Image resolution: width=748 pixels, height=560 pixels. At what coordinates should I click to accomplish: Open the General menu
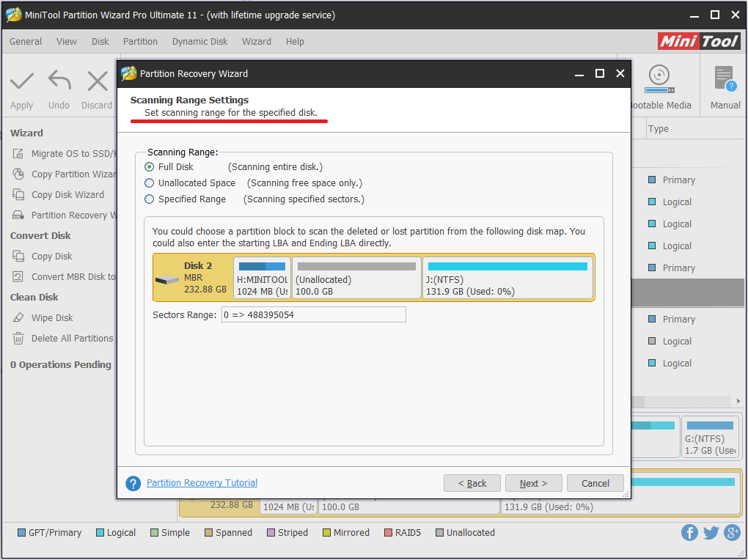[26, 42]
